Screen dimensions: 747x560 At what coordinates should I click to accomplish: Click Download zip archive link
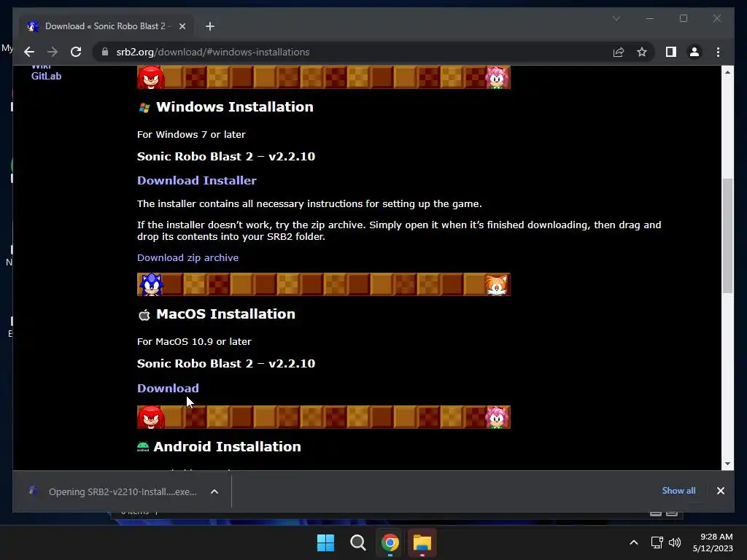[x=187, y=257]
